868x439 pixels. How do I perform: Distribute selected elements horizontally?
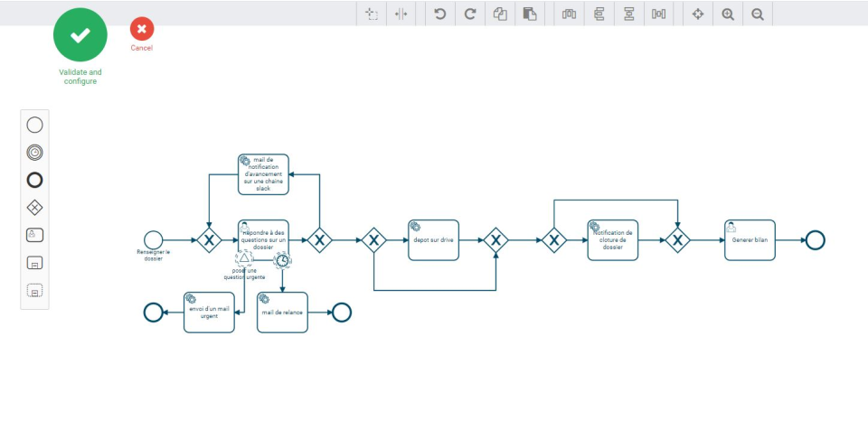[659, 14]
